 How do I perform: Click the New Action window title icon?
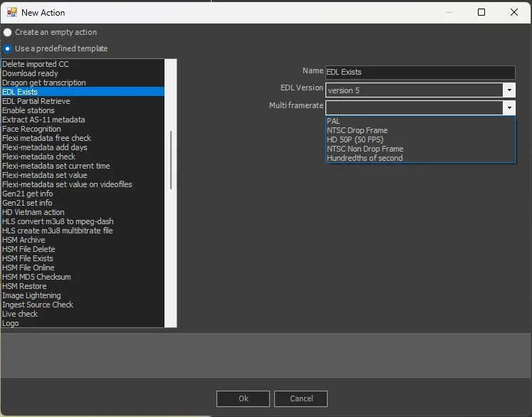(x=11, y=12)
